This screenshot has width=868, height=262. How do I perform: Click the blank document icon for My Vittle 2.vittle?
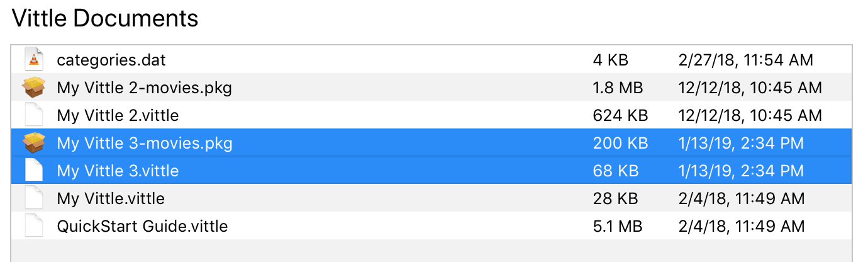(34, 115)
